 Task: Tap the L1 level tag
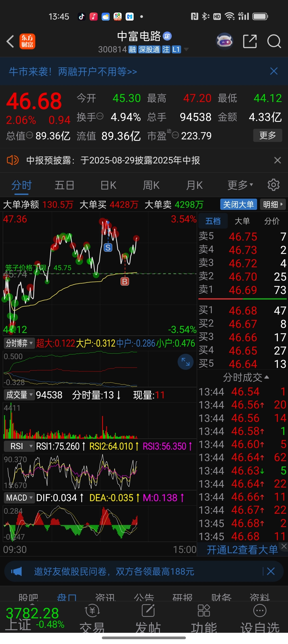point(176,49)
